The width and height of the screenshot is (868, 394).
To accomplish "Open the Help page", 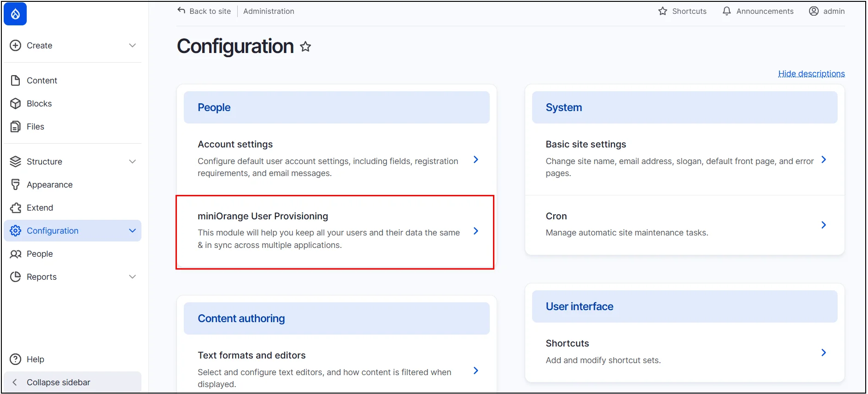I will 35,359.
